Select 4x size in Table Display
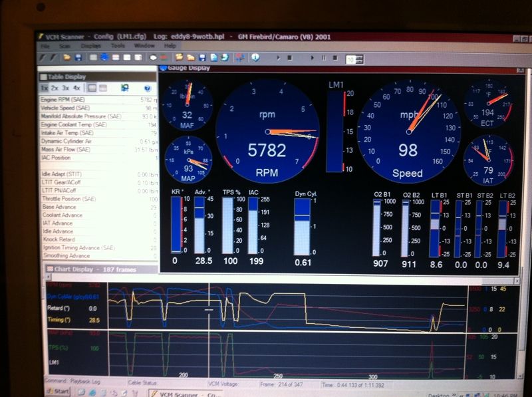The height and width of the screenshot is (397, 532). pos(76,88)
